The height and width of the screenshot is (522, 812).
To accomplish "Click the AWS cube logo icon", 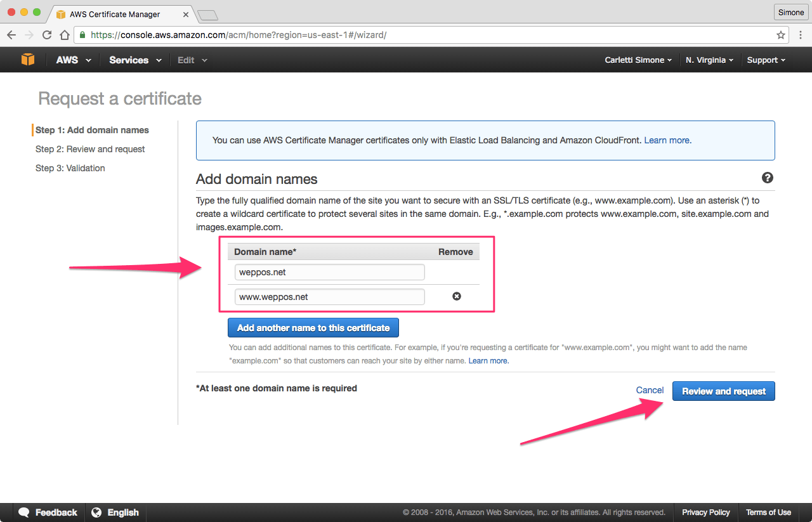I will pyautogui.click(x=27, y=59).
